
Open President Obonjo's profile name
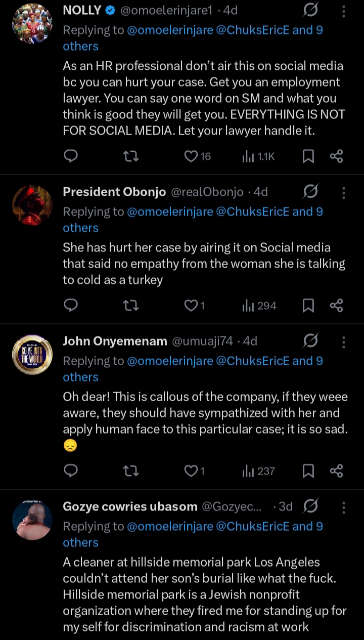coord(114,192)
